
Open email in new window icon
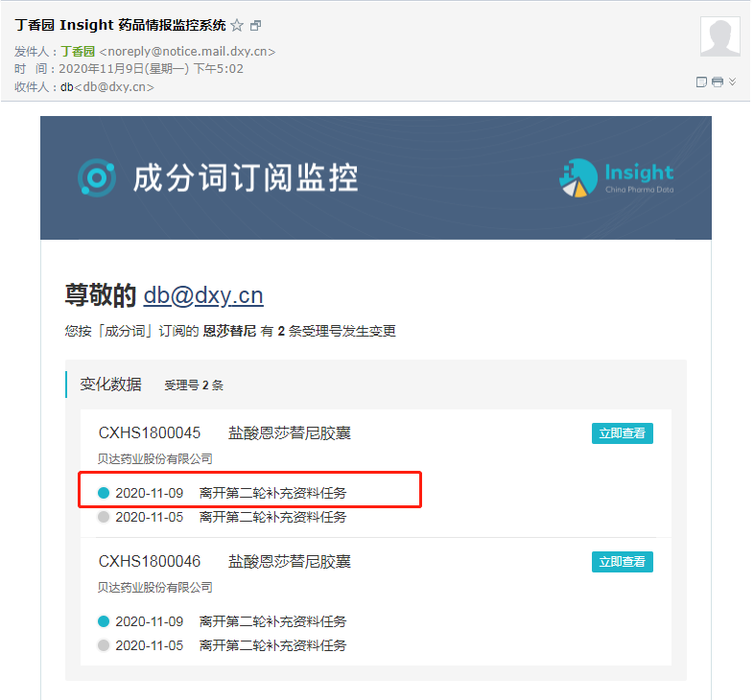(256, 26)
